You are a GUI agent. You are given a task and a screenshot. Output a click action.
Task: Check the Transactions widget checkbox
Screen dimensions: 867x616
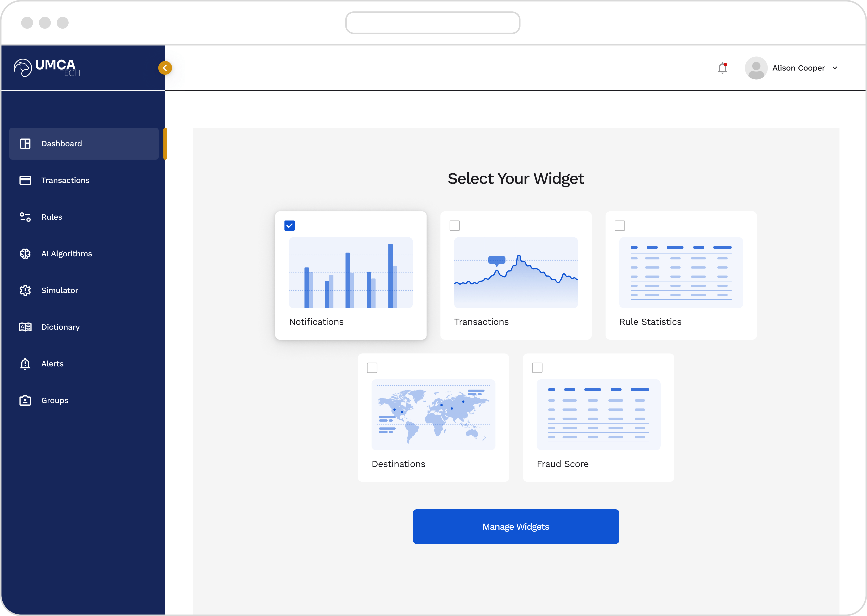click(x=454, y=226)
